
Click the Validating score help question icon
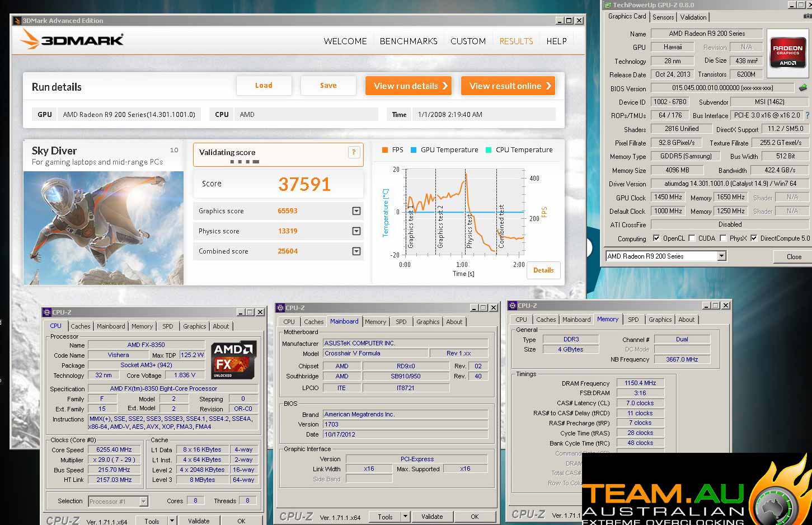[x=354, y=152]
